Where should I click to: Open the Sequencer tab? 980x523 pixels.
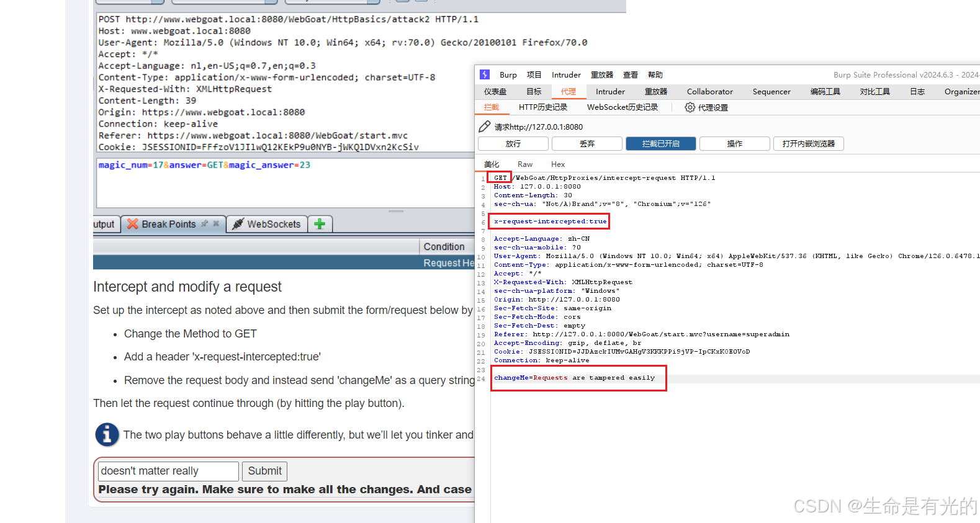(x=771, y=91)
